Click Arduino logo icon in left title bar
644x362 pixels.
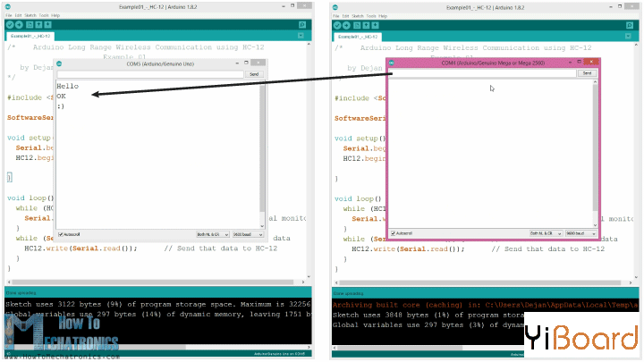(x=8, y=6)
